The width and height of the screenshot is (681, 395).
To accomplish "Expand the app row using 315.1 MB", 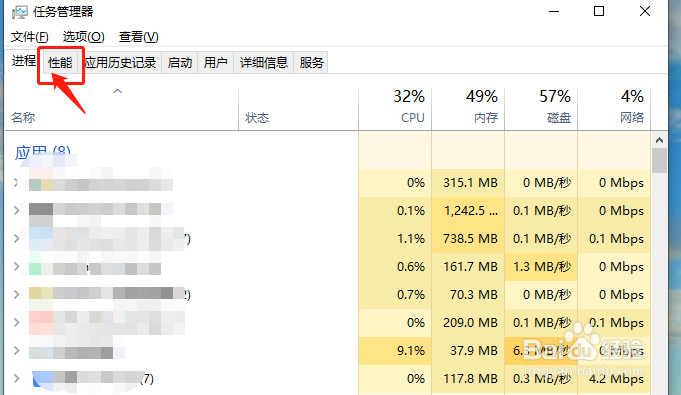I will tap(16, 183).
